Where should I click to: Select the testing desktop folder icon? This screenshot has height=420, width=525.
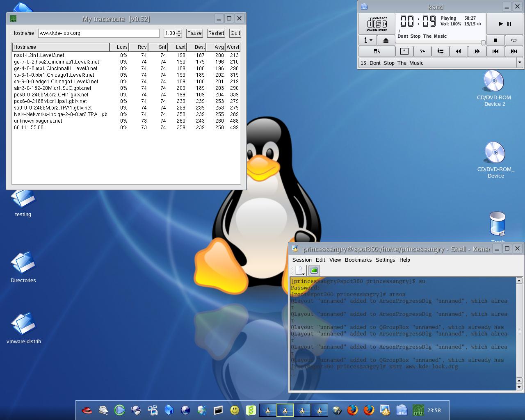[x=23, y=203]
